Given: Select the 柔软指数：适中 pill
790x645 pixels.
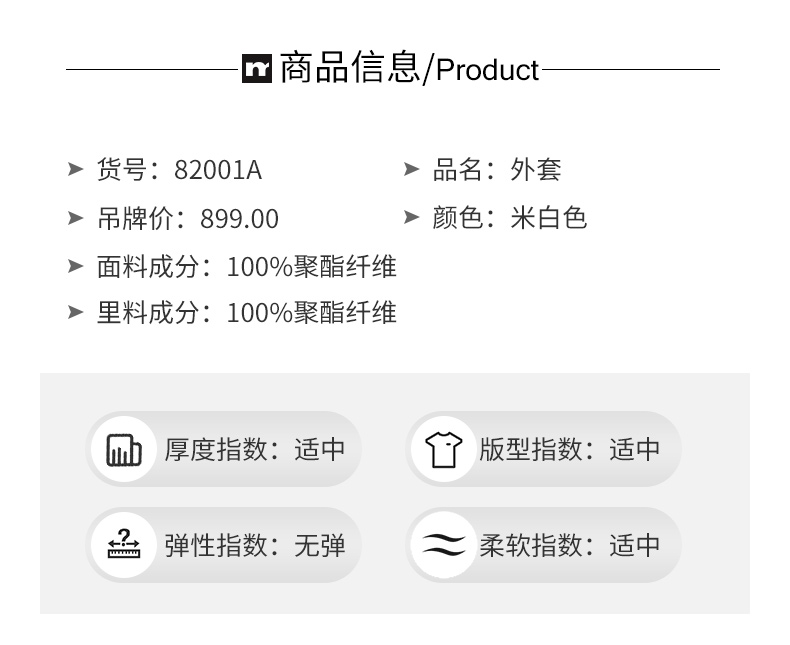Looking at the screenshot, I should pos(543,545).
